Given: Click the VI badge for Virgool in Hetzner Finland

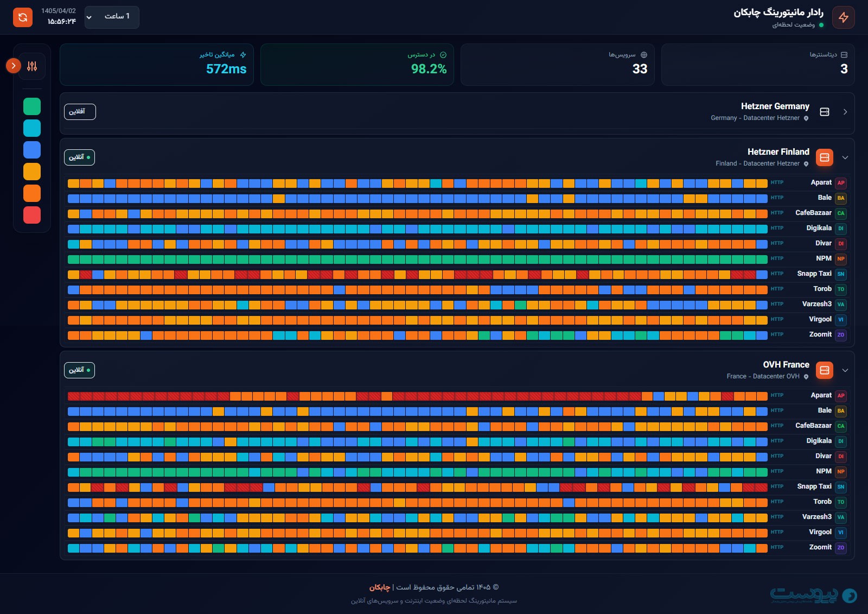Looking at the screenshot, I should 841,320.
